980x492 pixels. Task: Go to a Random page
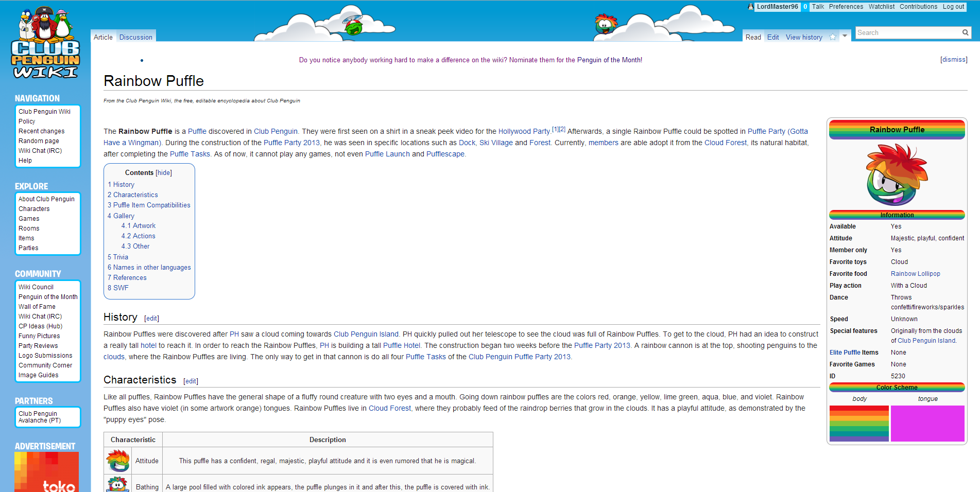click(39, 141)
